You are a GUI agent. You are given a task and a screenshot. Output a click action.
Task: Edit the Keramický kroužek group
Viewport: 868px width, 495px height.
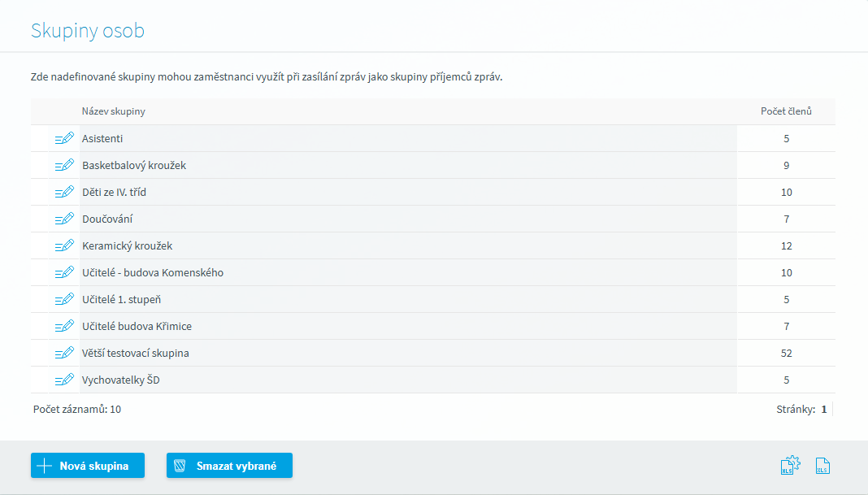pos(64,245)
